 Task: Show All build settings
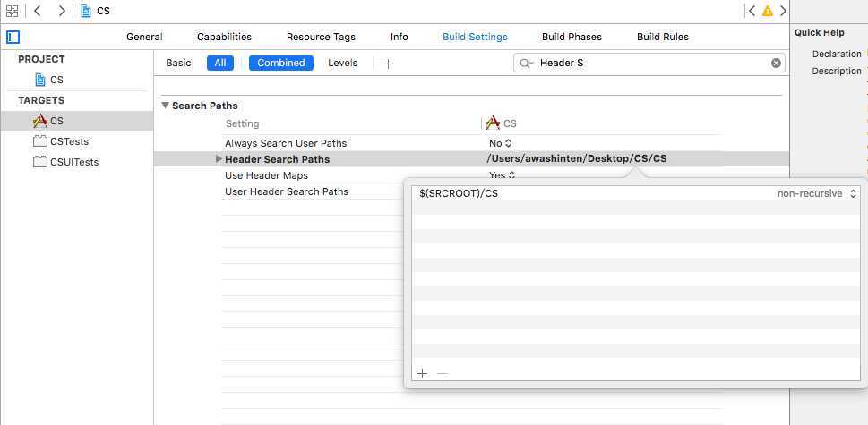(x=220, y=63)
